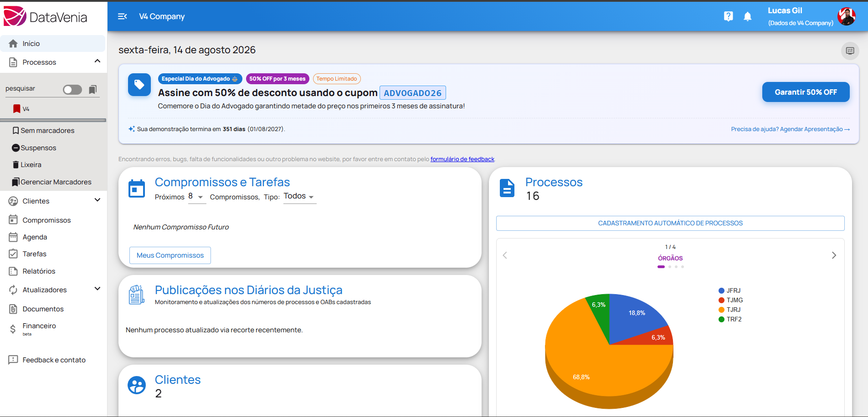The height and width of the screenshot is (417, 868).
Task: Click the Publicações diary icon
Action: [137, 295]
